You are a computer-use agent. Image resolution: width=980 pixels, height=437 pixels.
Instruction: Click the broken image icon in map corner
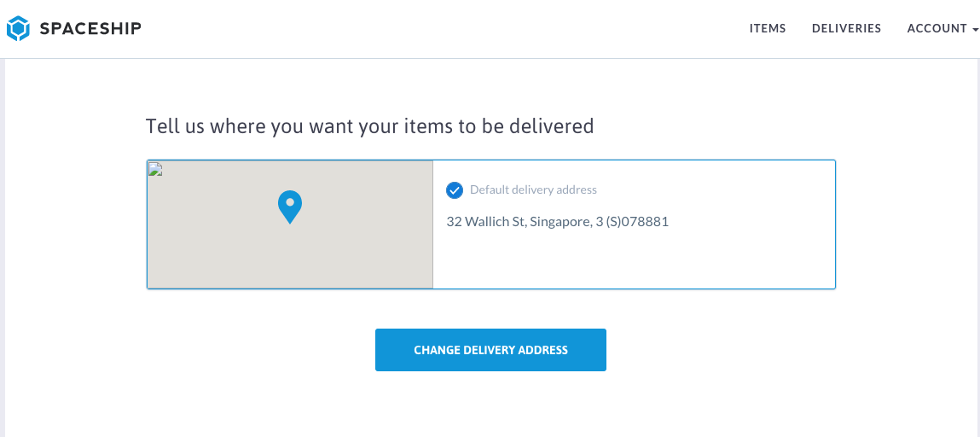(x=154, y=168)
